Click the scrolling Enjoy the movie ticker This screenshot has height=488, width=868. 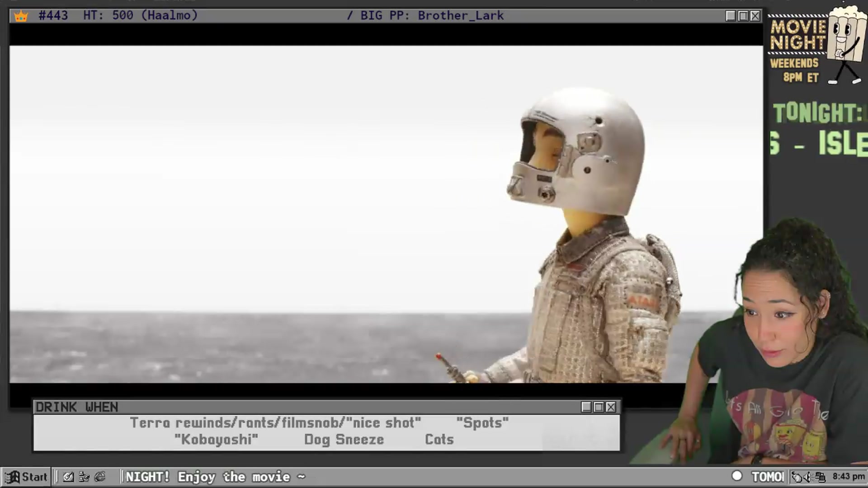[216, 477]
